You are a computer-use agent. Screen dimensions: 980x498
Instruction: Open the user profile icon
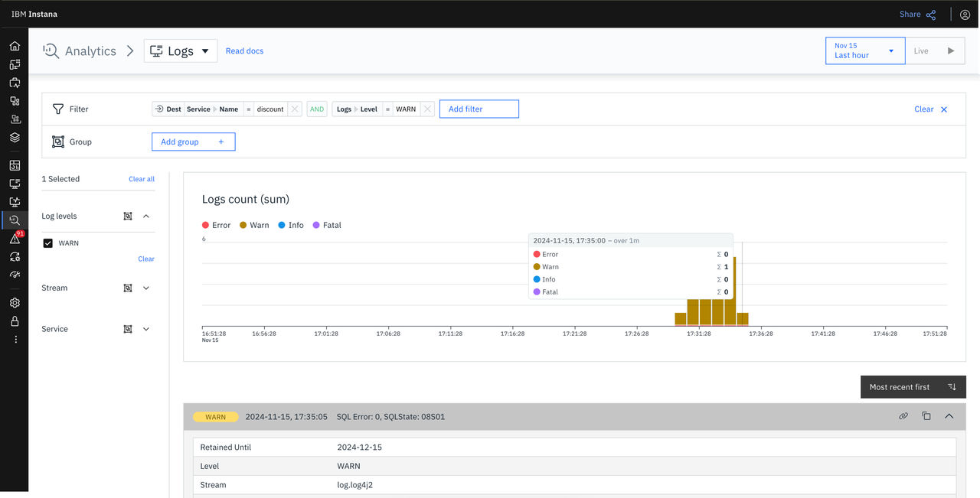[965, 15]
